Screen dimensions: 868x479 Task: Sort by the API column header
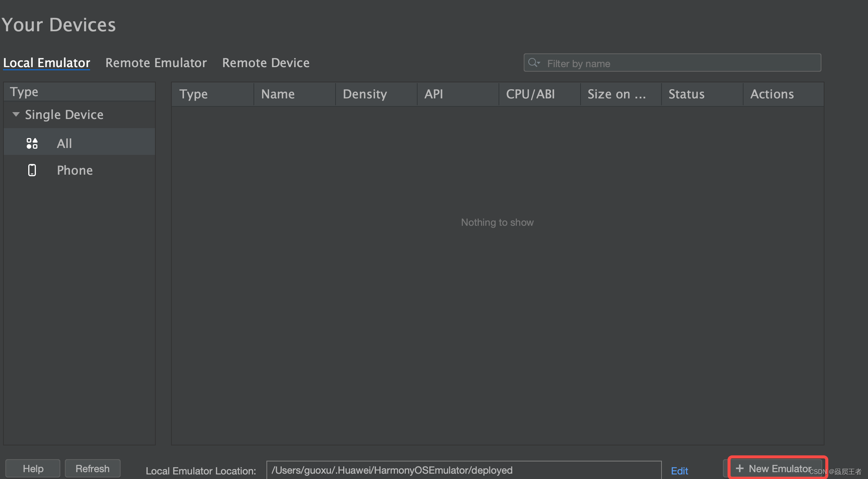coord(434,94)
